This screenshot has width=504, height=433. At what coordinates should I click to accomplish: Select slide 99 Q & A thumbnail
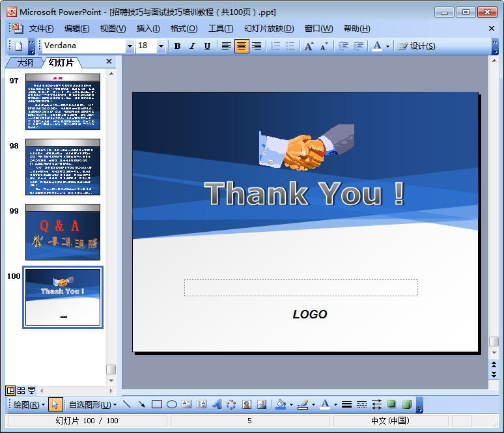(63, 232)
